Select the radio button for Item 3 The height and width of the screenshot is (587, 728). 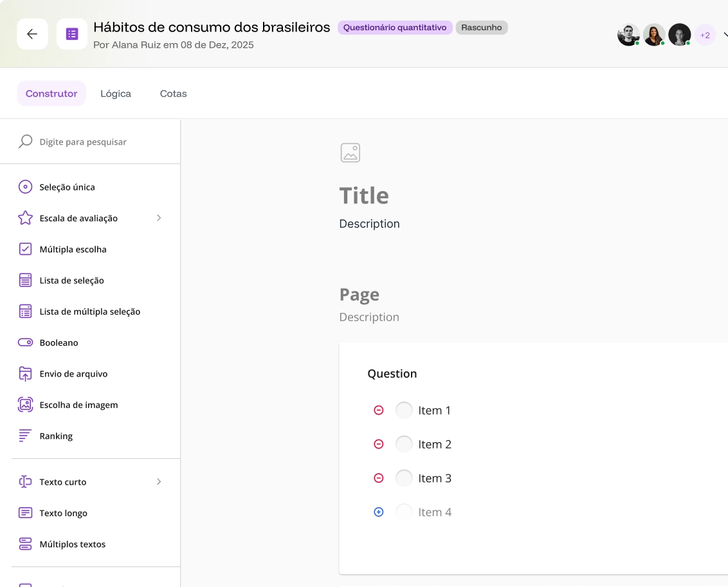pos(404,478)
